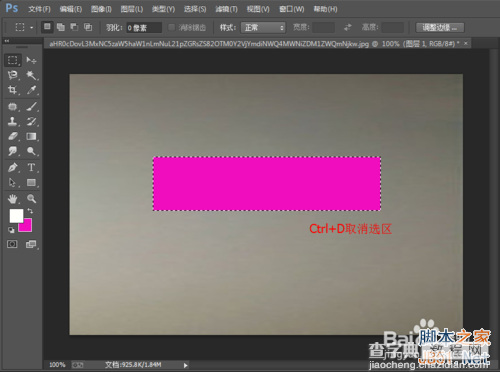
Task: Select the Path Selection tool
Action: click(x=13, y=182)
